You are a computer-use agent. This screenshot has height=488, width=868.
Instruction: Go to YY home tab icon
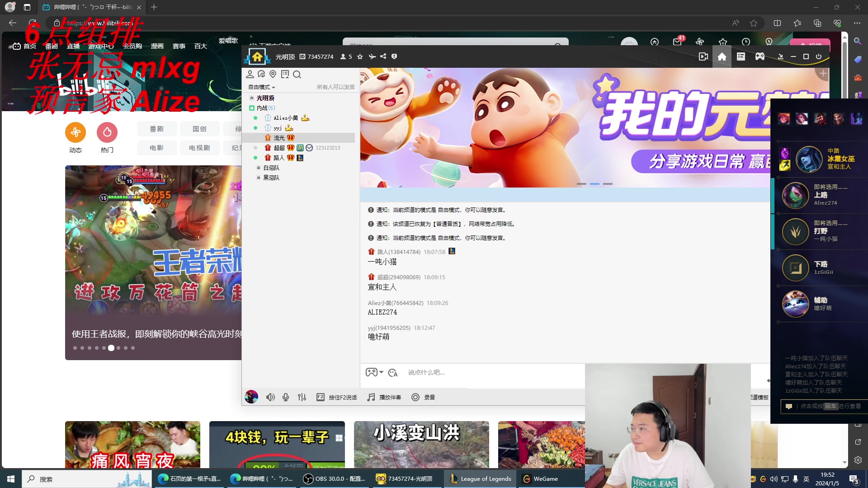pos(722,56)
